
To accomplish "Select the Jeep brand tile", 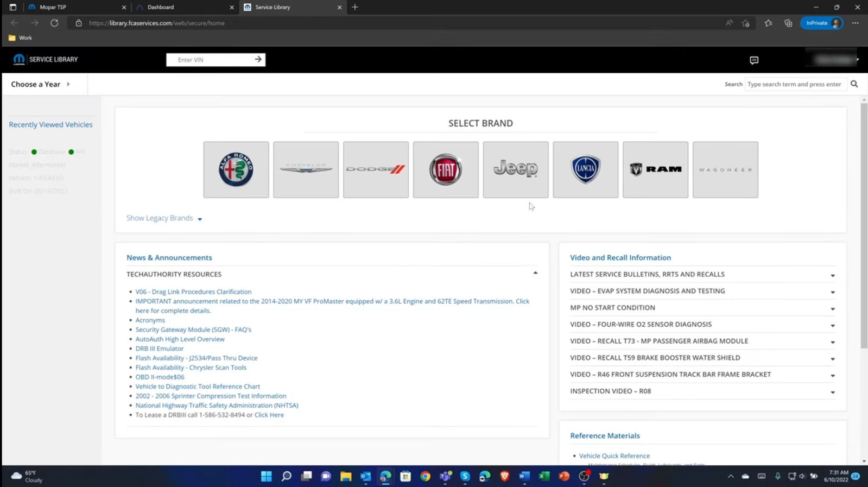I will click(516, 170).
